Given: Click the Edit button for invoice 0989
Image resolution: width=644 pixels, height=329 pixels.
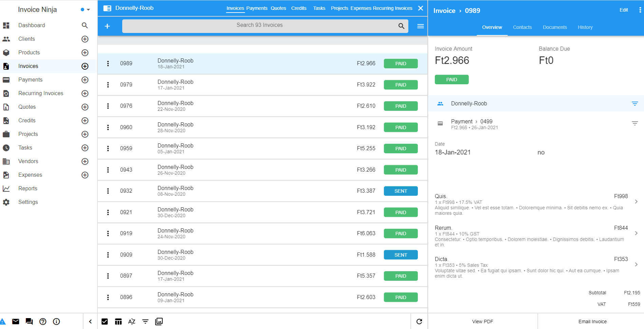Looking at the screenshot, I should click(x=624, y=10).
